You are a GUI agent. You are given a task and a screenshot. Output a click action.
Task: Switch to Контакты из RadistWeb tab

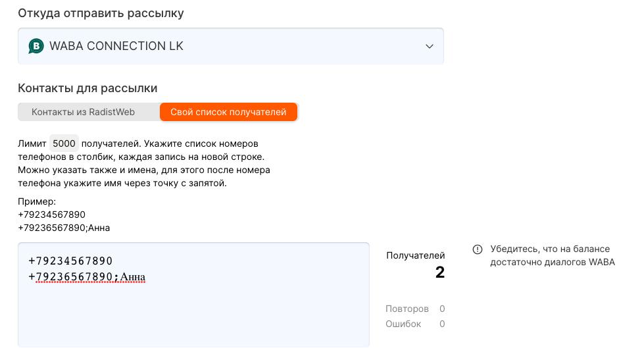tap(83, 112)
